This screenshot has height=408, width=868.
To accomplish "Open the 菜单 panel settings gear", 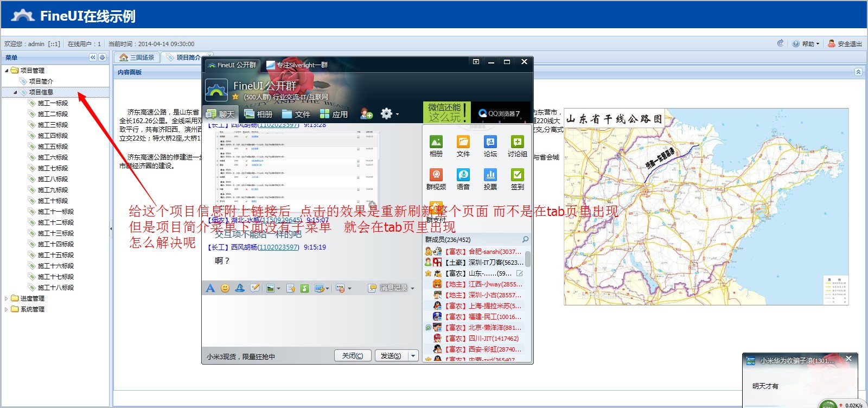I will [x=102, y=58].
